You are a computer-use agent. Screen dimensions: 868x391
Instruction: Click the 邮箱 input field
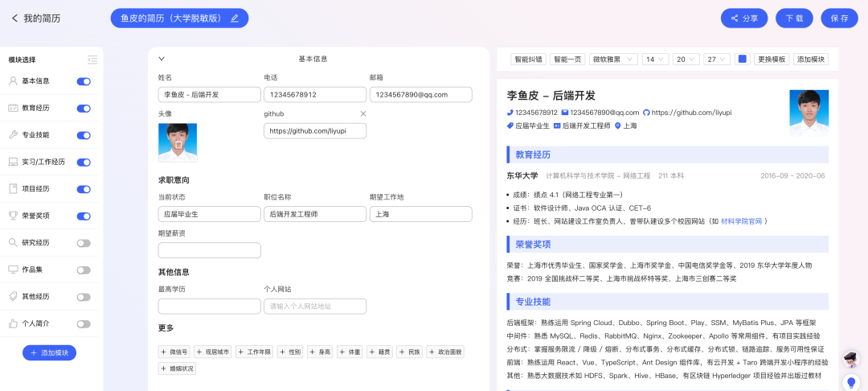[x=420, y=95]
